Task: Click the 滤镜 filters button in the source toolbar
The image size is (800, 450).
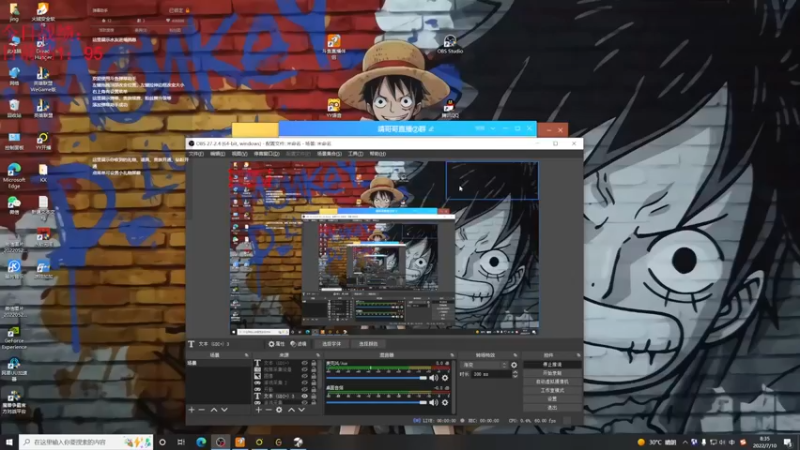Action: click(298, 344)
